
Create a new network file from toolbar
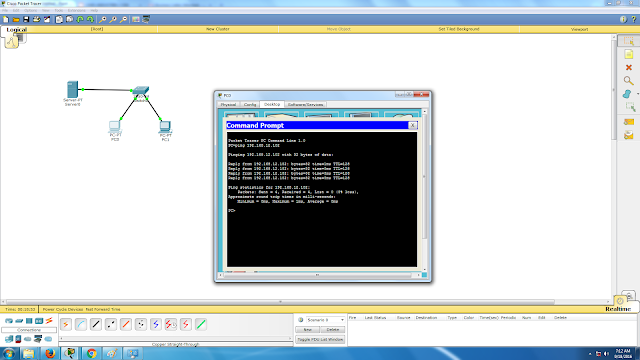[6, 19]
